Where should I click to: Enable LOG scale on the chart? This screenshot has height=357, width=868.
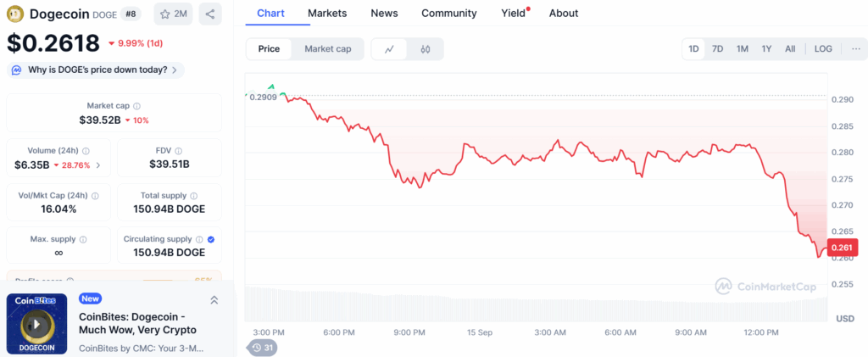[823, 49]
